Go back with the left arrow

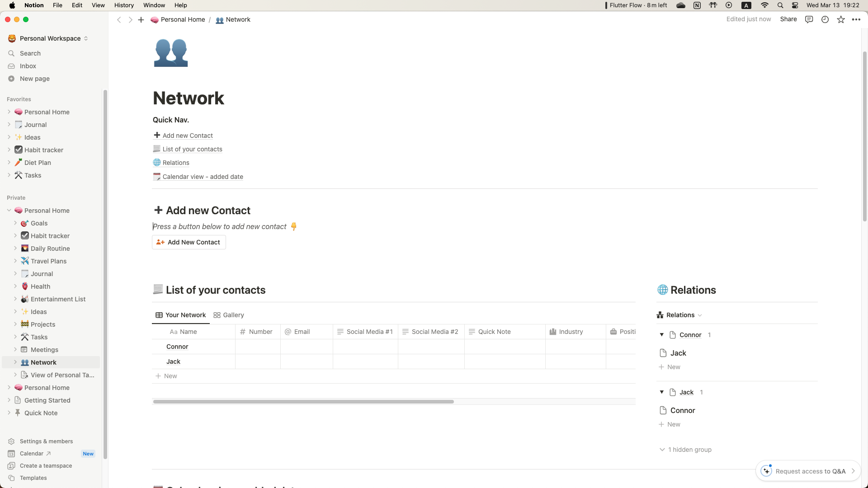[119, 19]
